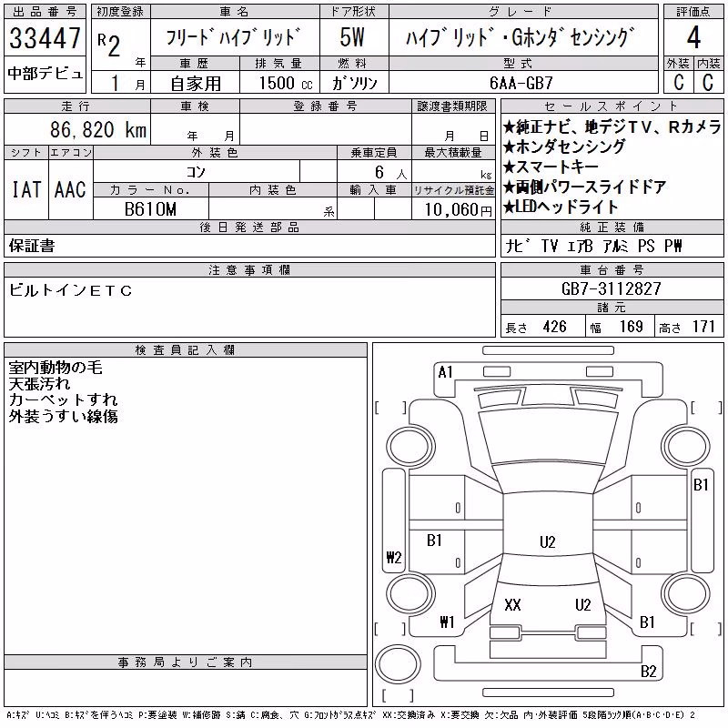Select shift type IAT
The width and height of the screenshot is (728, 728).
(x=26, y=189)
